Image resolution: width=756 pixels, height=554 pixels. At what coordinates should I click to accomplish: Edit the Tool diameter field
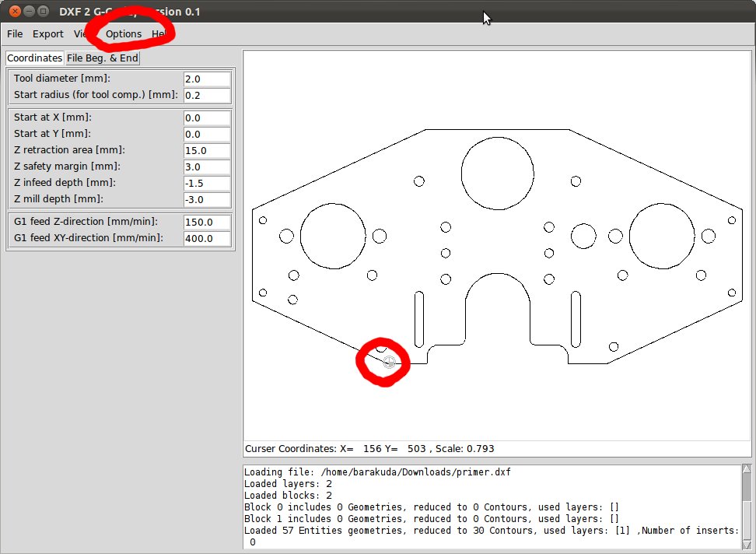(207, 79)
